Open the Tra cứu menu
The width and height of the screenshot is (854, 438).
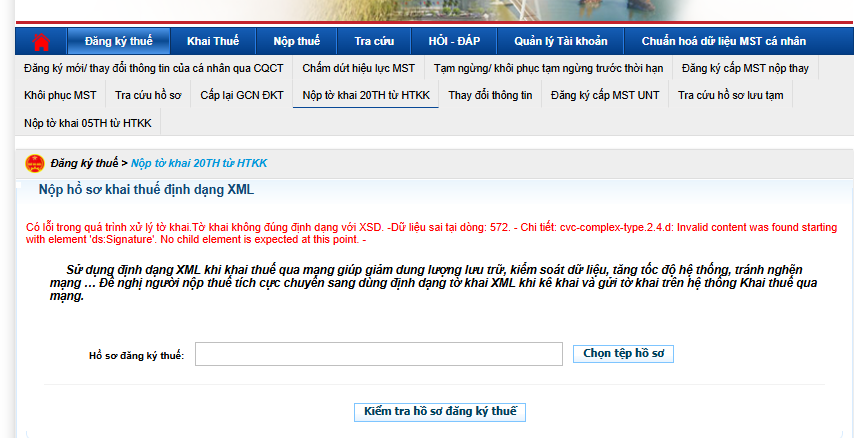coord(374,42)
